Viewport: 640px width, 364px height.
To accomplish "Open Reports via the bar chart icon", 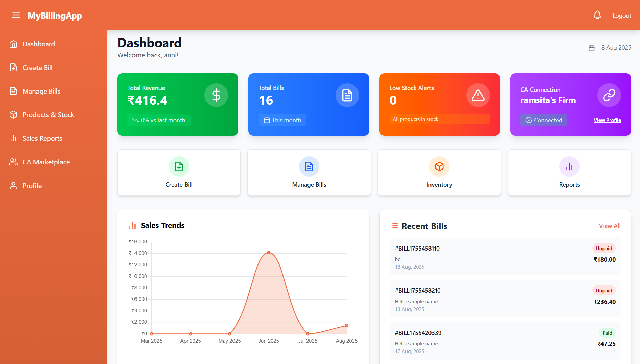I will pos(569,166).
